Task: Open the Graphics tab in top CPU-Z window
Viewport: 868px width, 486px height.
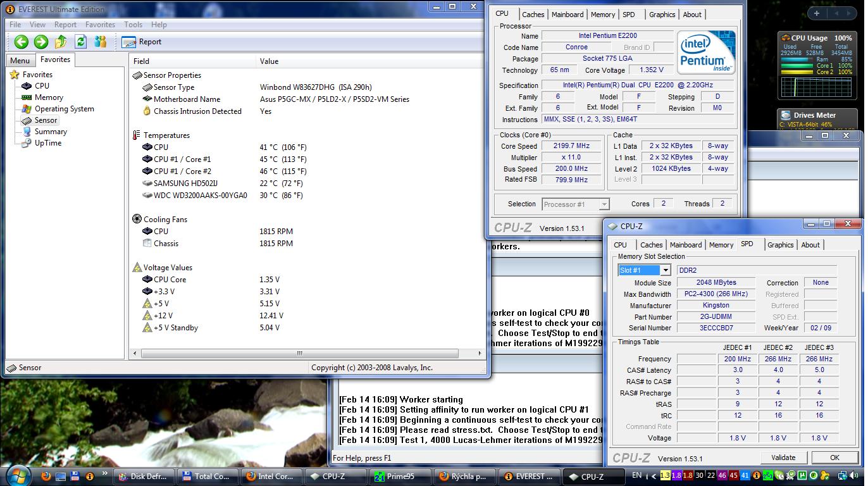Action: [x=662, y=15]
